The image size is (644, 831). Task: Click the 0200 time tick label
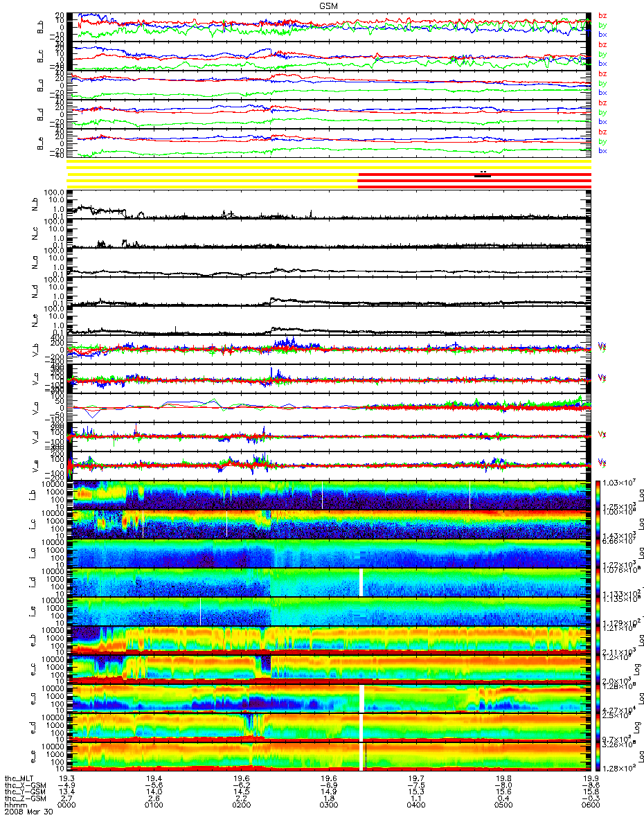pos(242,806)
